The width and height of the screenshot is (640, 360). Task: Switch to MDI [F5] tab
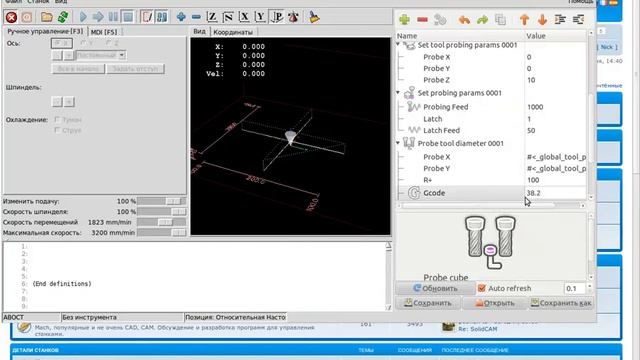coord(104,32)
